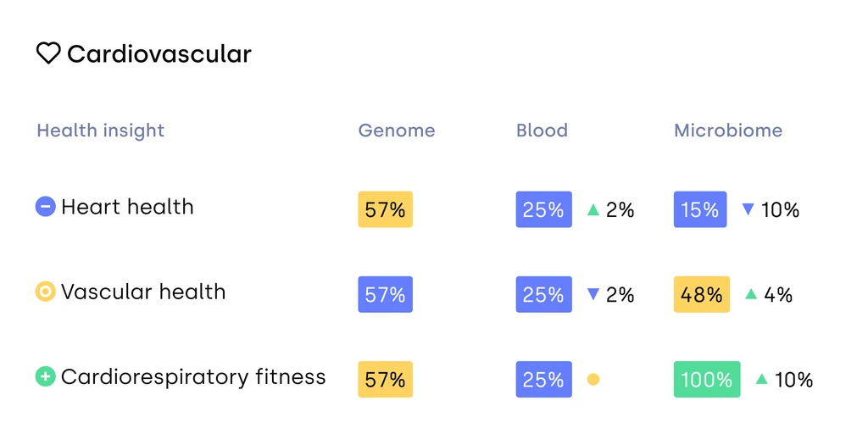Click green up arrow in Vascular health Microbiome
868x434 pixels.
[750, 294]
